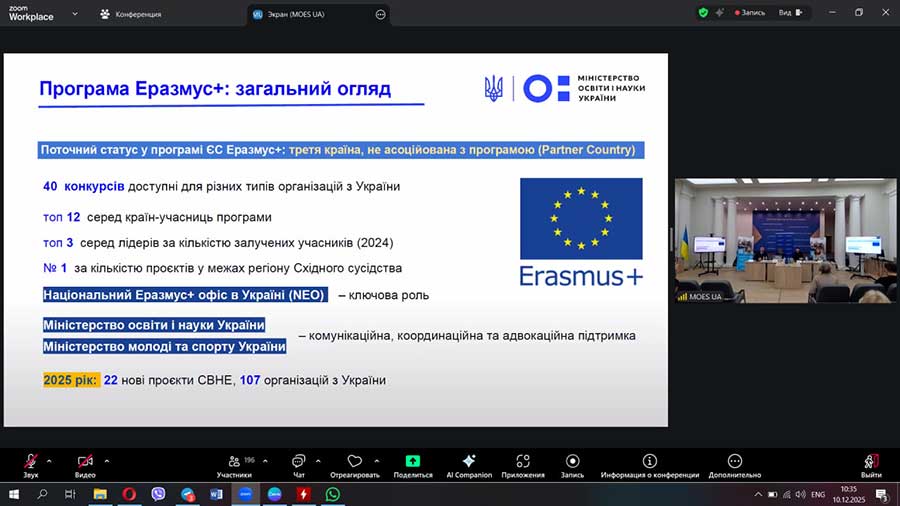Open the Zoom Workplace dropdown arrow
This screenshot has width=900, height=506.
pos(75,14)
